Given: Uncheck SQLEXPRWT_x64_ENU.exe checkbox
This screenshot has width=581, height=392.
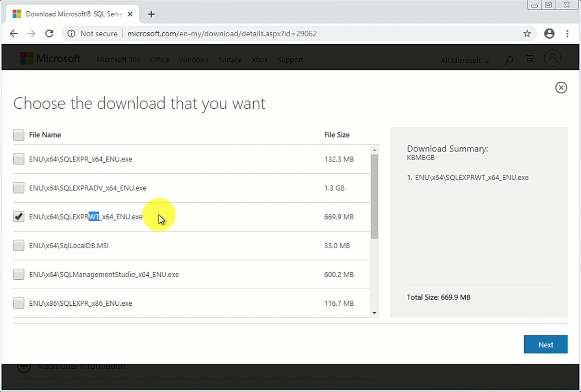Looking at the screenshot, I should pos(19,216).
